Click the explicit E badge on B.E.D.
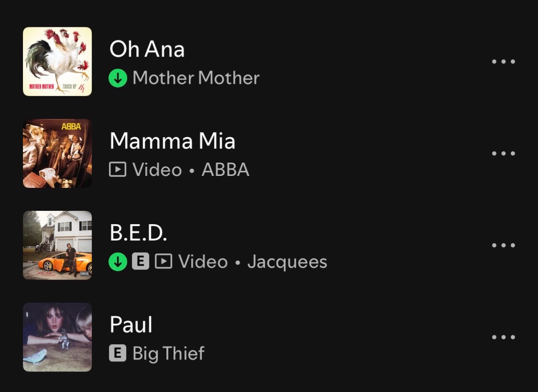 coord(140,261)
